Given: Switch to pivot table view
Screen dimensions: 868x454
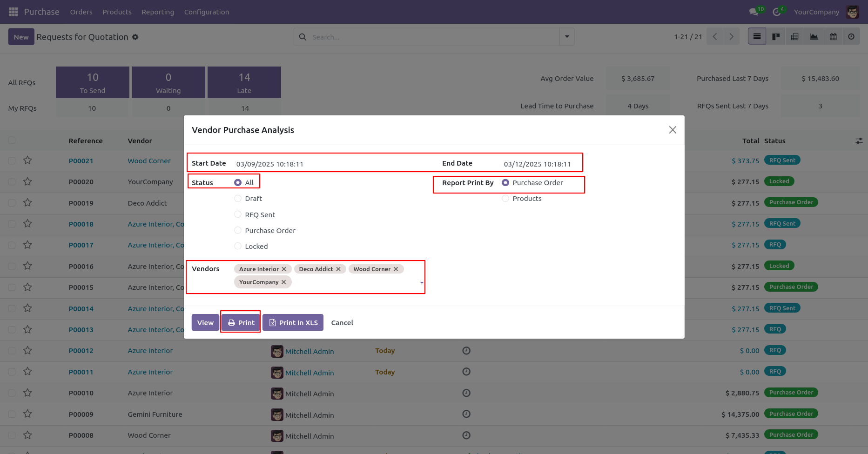Looking at the screenshot, I should (795, 36).
